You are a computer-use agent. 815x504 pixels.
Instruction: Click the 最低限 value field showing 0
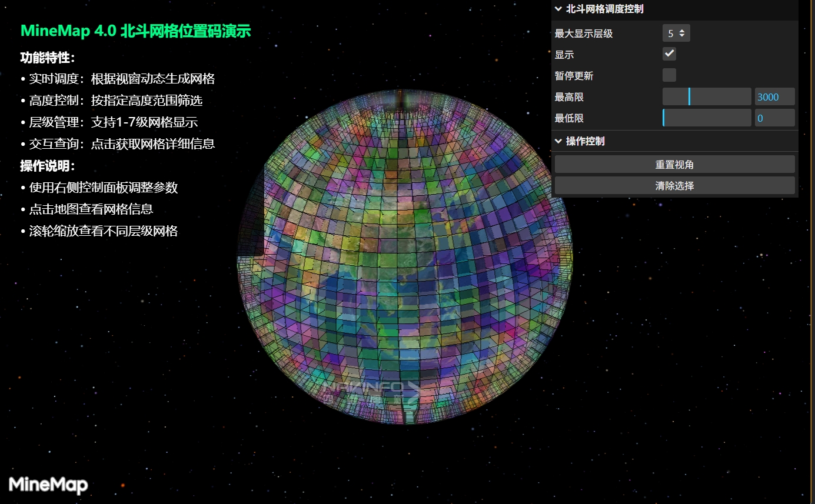tap(775, 118)
